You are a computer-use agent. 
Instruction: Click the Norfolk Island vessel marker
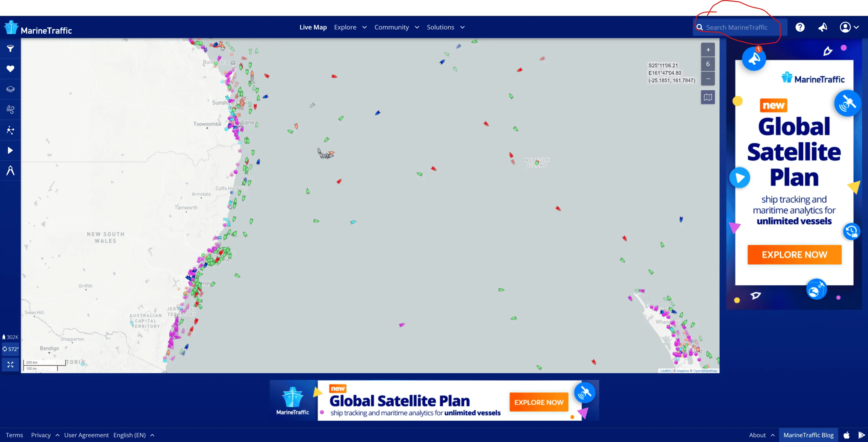click(x=537, y=163)
